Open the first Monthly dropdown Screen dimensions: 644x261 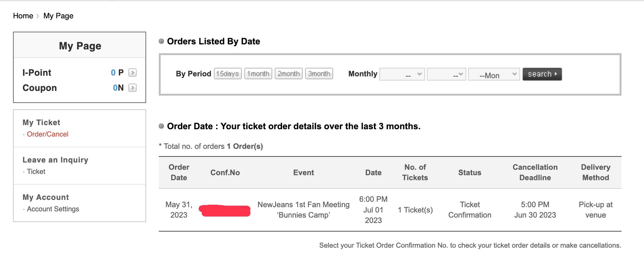pos(402,74)
